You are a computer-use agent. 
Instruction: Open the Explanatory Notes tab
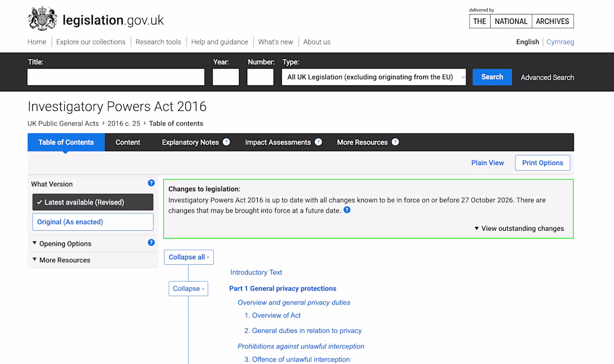point(190,142)
